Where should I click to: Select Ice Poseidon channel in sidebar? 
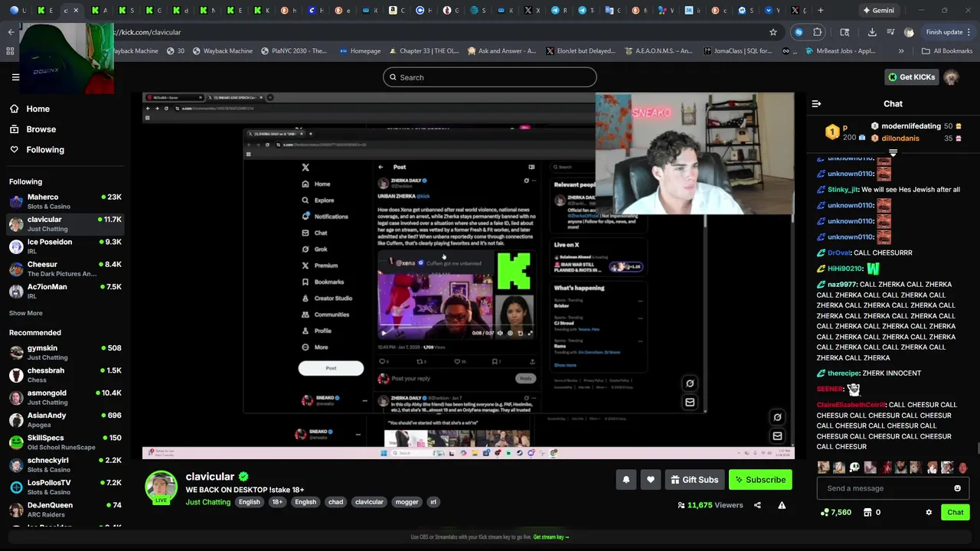pos(65,246)
